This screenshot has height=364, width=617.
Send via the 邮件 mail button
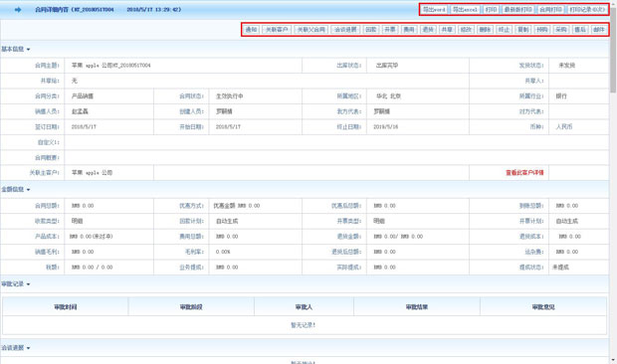click(599, 30)
